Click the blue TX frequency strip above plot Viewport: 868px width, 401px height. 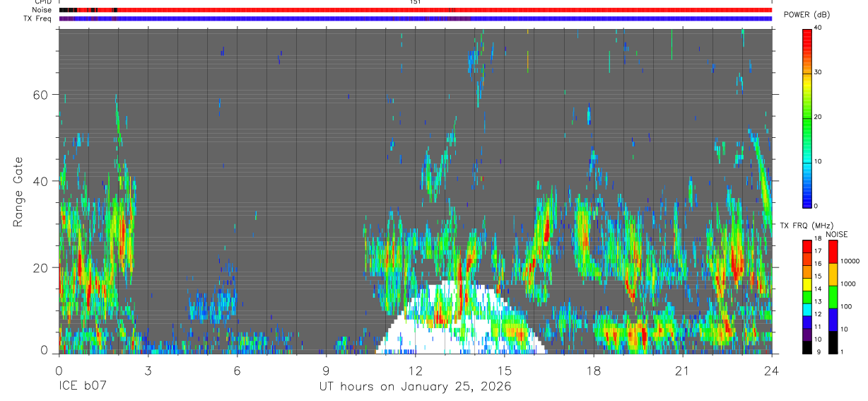pyautogui.click(x=415, y=18)
